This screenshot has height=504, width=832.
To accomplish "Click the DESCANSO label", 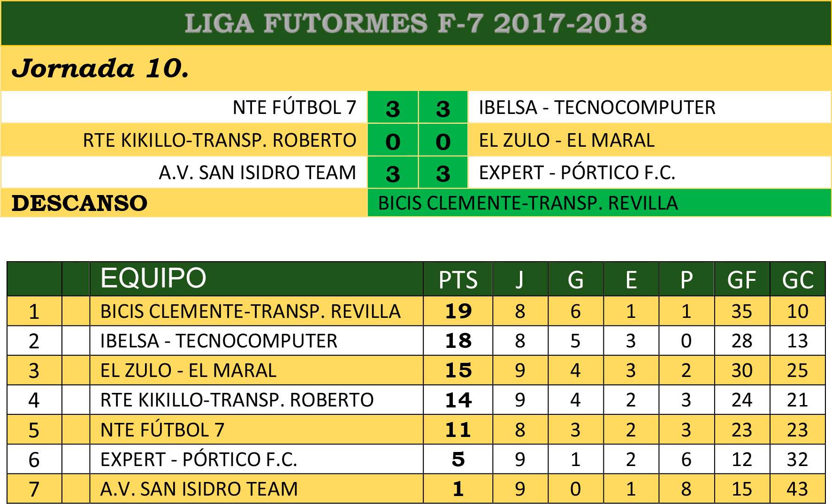I will (79, 203).
